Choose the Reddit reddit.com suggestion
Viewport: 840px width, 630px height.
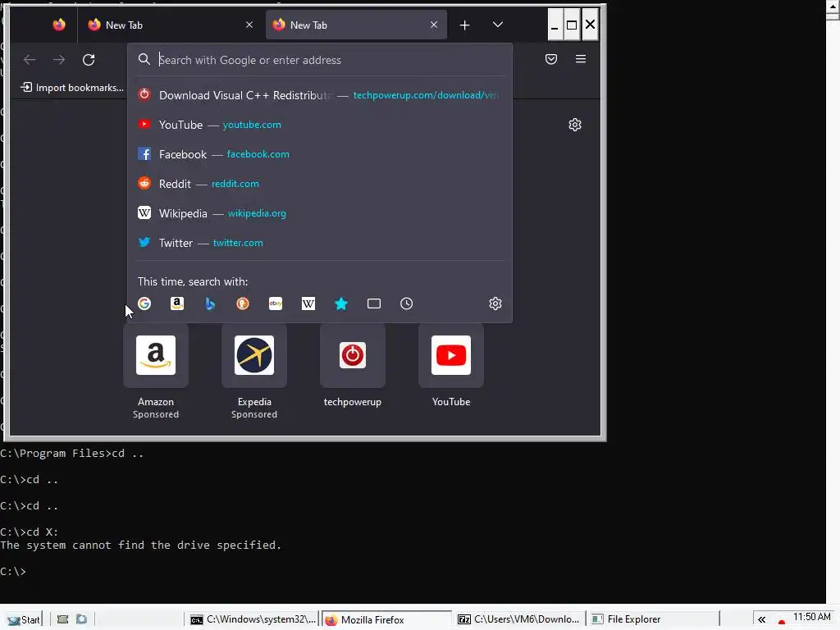click(x=320, y=183)
